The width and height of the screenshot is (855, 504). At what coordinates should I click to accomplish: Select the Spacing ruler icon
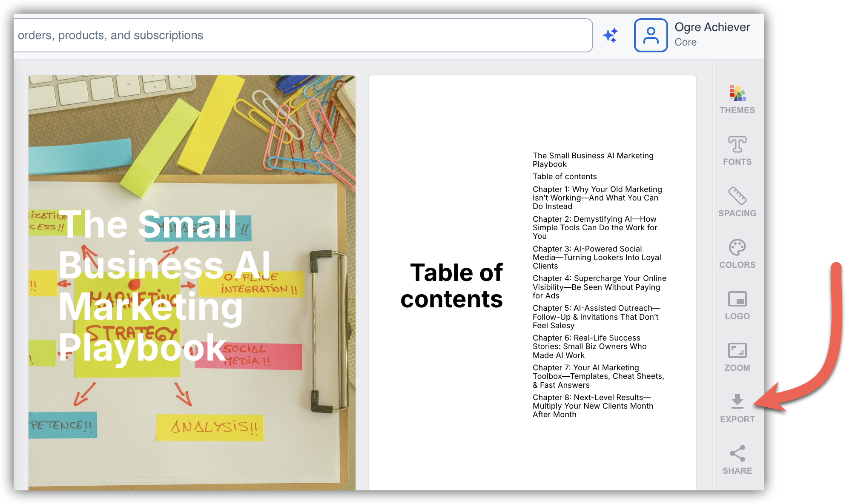tap(737, 196)
